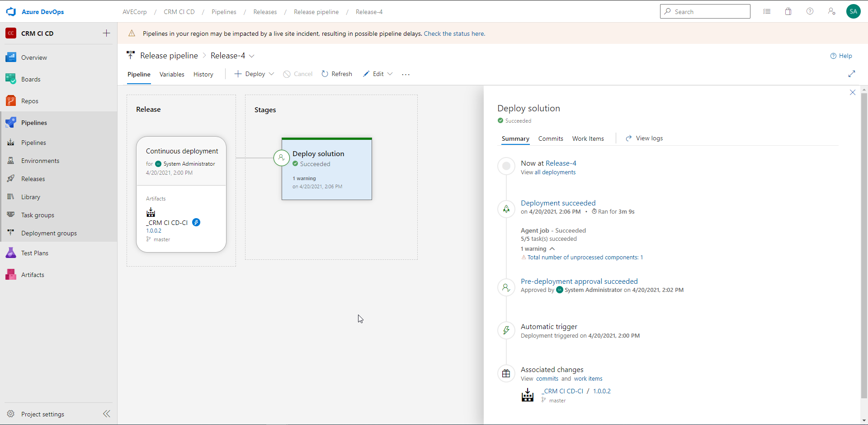Screen dimensions: 868x425
Task: Click inside the Search field
Action: [x=705, y=11]
